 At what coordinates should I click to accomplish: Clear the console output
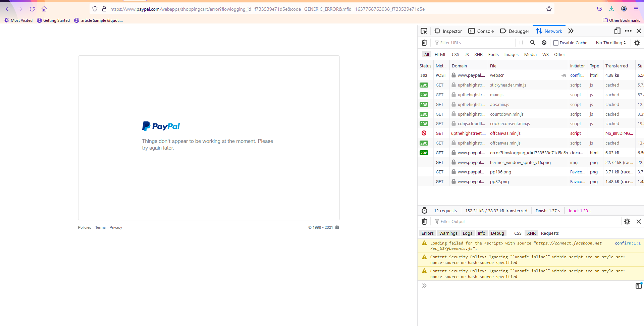tap(424, 222)
